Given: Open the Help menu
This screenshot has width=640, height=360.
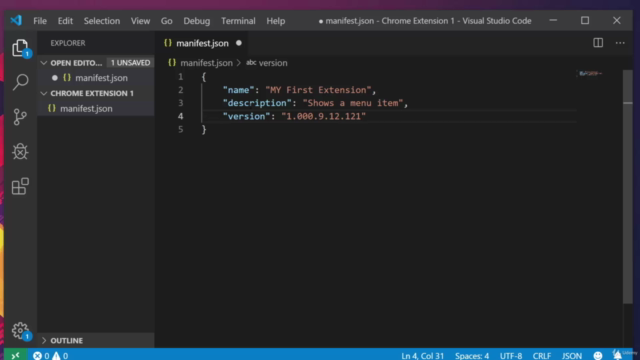Looking at the screenshot, I should (276, 21).
